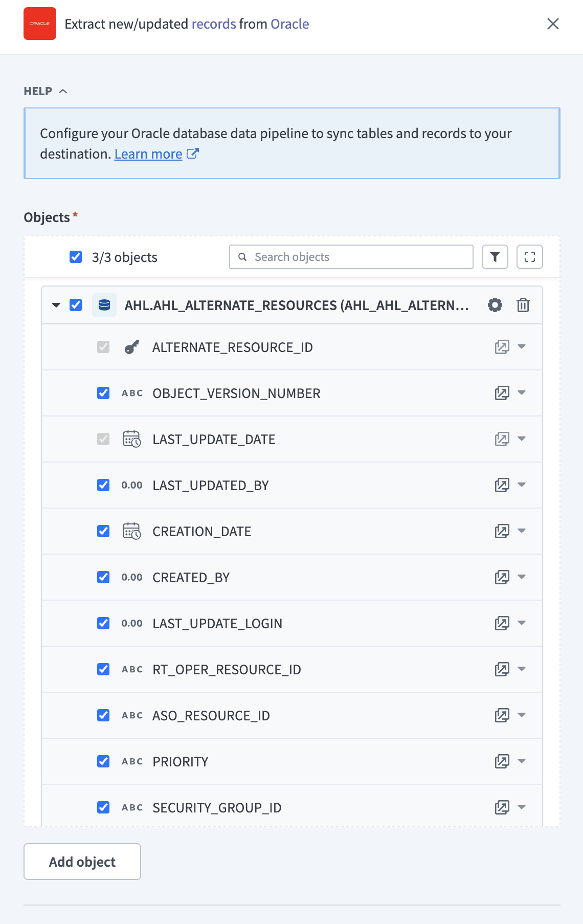The image size is (583, 924).
Task: Toggle the 3/3 objects select-all checkbox
Action: pyautogui.click(x=76, y=257)
